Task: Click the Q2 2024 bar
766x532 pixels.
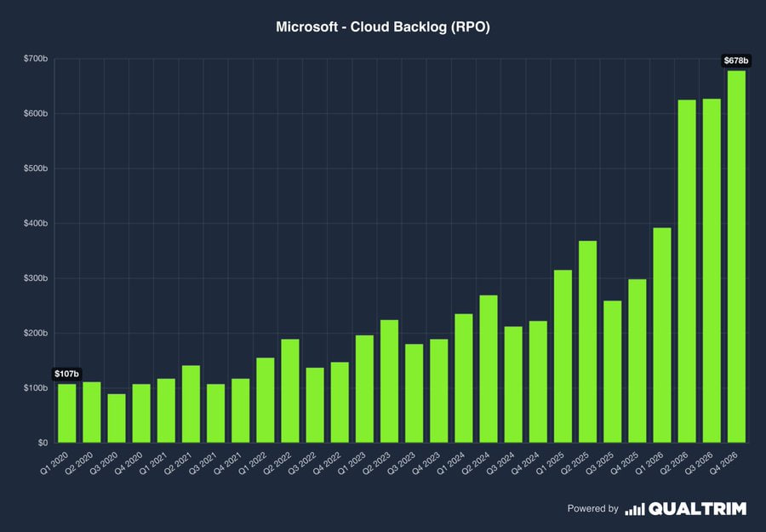Action: [x=489, y=369]
